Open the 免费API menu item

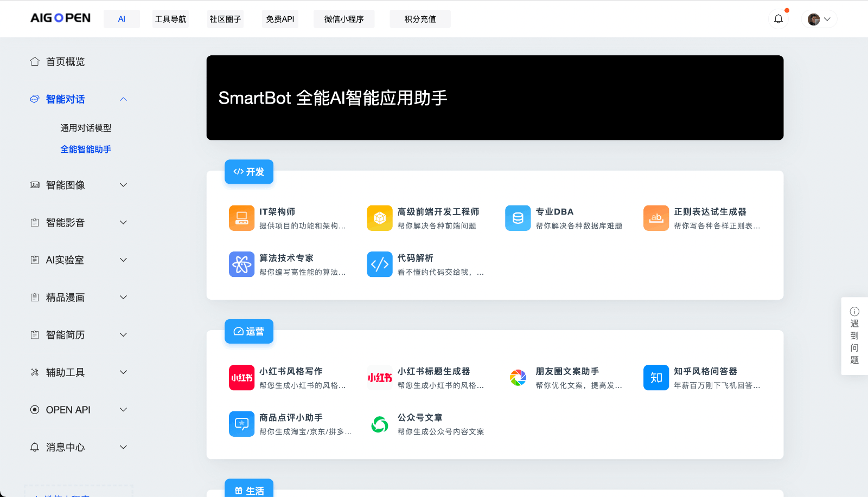pos(280,18)
